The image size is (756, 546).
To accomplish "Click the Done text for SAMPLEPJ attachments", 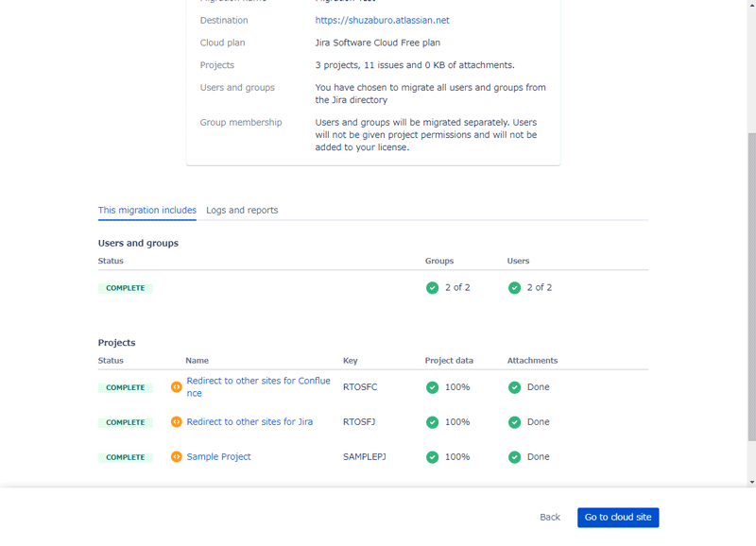I will pos(538,457).
